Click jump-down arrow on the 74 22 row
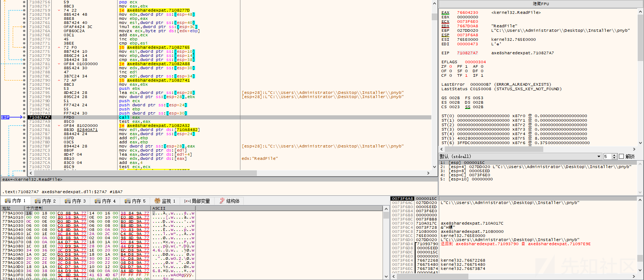The width and height of the screenshot is (644, 280). tap(59, 10)
